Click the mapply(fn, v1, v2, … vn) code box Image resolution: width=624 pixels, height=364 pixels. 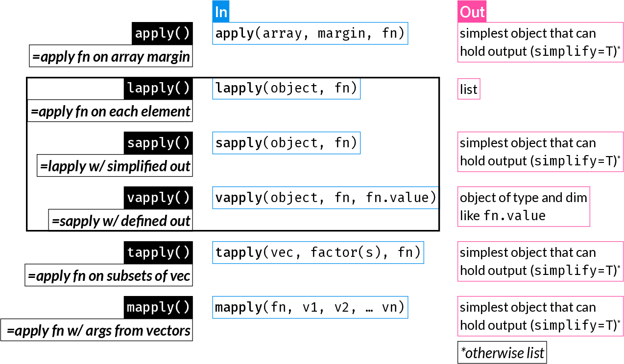310,307
